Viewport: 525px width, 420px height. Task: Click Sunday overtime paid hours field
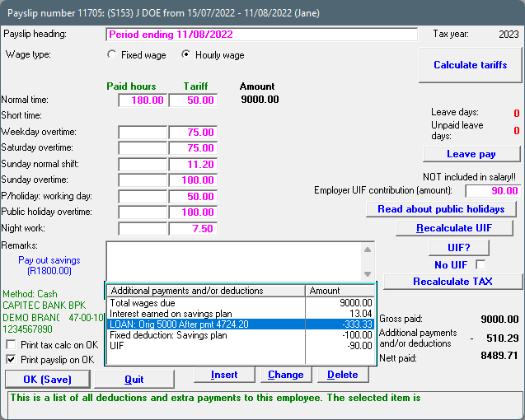point(143,180)
